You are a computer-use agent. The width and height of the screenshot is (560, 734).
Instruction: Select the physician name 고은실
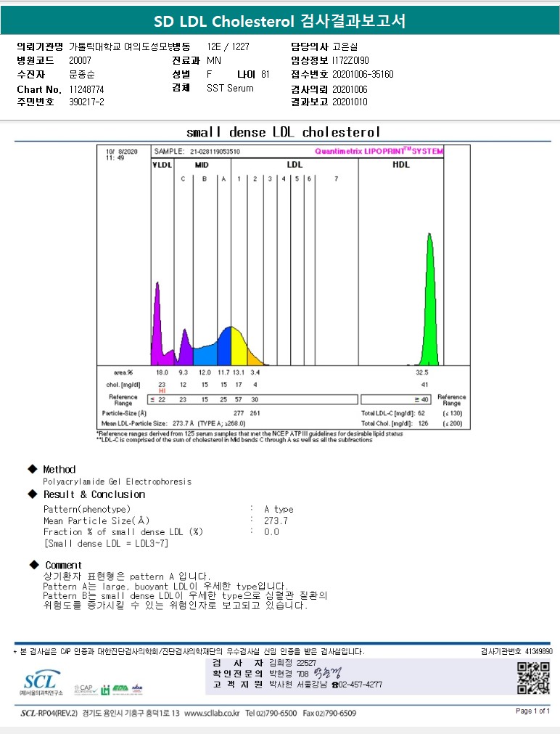pyautogui.click(x=345, y=46)
